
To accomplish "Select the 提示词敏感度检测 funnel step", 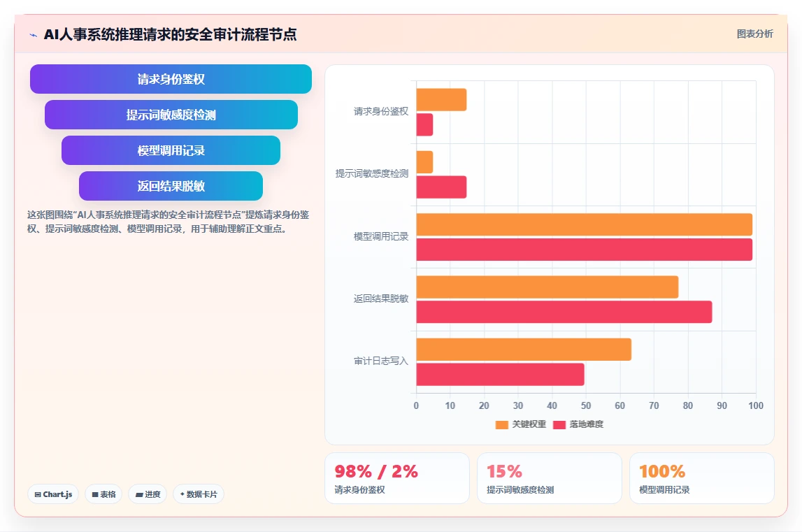I will [171, 115].
